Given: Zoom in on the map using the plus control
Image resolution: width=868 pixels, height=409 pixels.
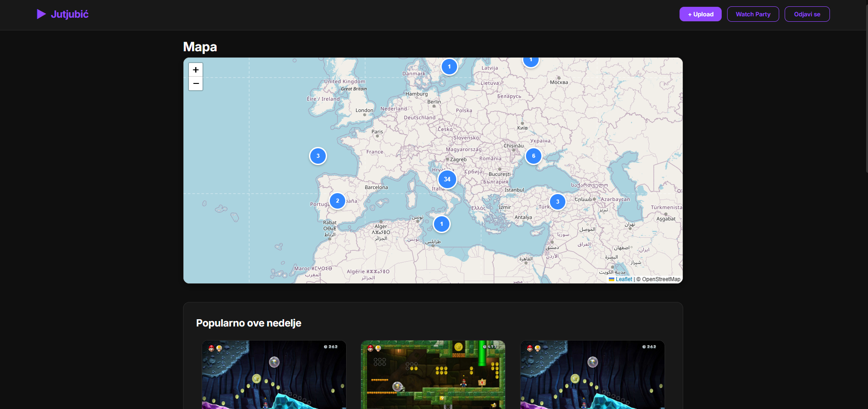Looking at the screenshot, I should tap(195, 70).
